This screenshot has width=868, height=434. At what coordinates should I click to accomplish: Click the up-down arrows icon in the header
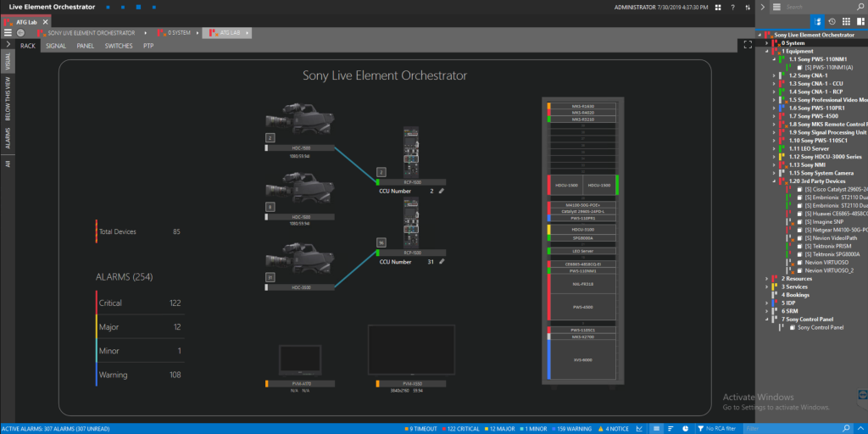click(x=748, y=7)
